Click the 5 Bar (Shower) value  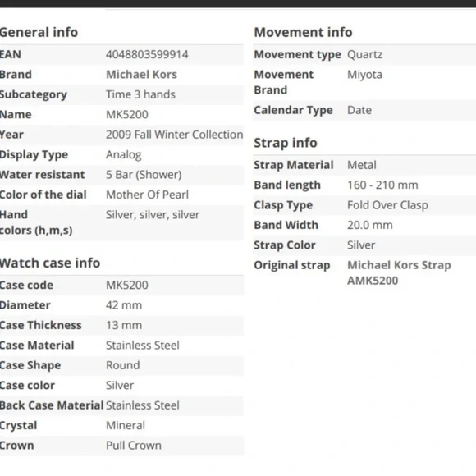(x=144, y=175)
